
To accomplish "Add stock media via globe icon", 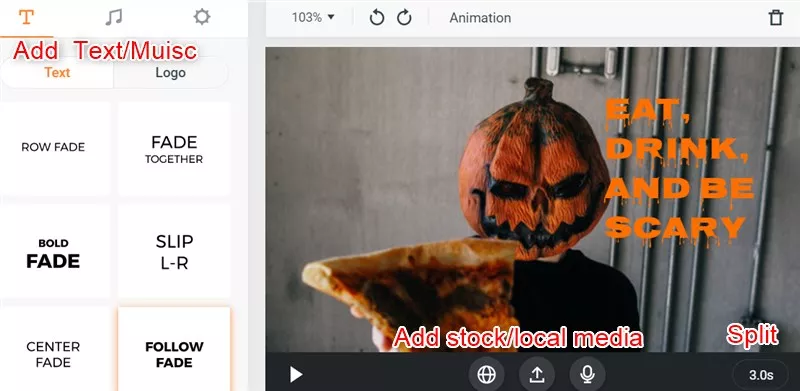I will tap(486, 375).
